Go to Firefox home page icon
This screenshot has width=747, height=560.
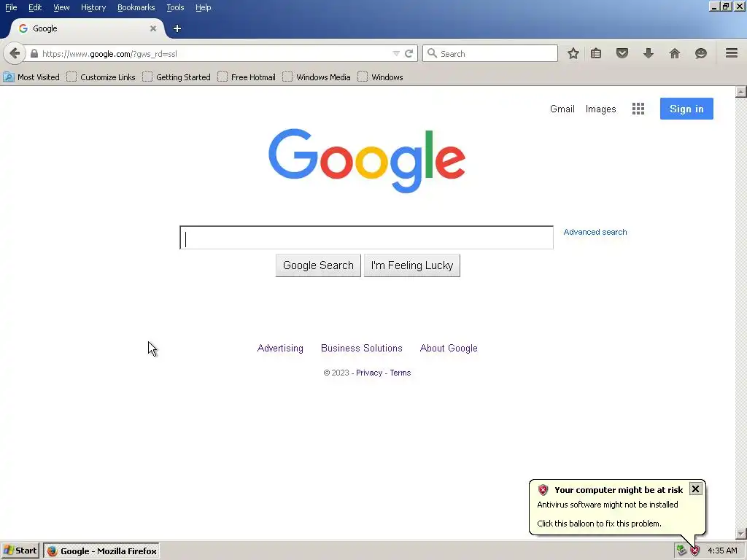click(x=675, y=53)
